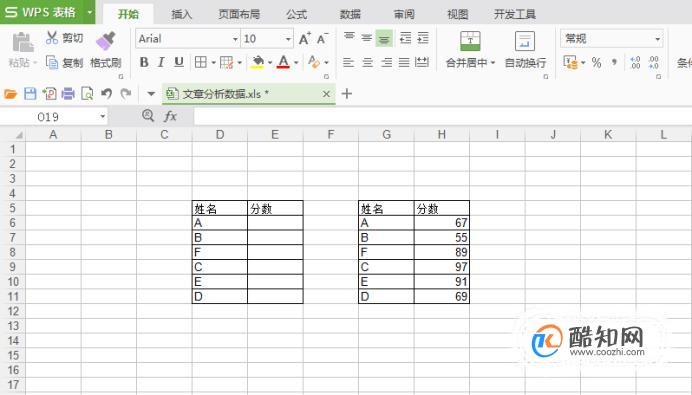Open the 公式 (Formulas) ribbon tab

tap(296, 15)
